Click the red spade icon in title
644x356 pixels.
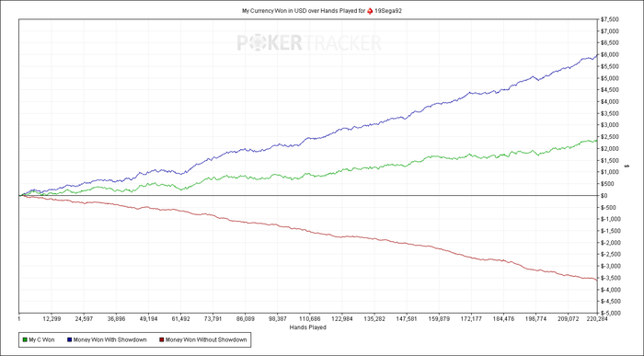[x=370, y=11]
